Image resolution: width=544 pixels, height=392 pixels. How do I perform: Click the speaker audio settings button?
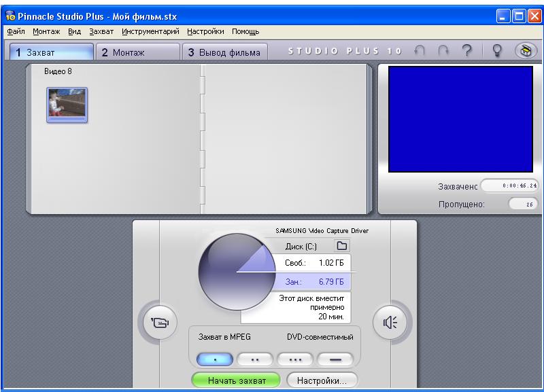[x=390, y=322]
